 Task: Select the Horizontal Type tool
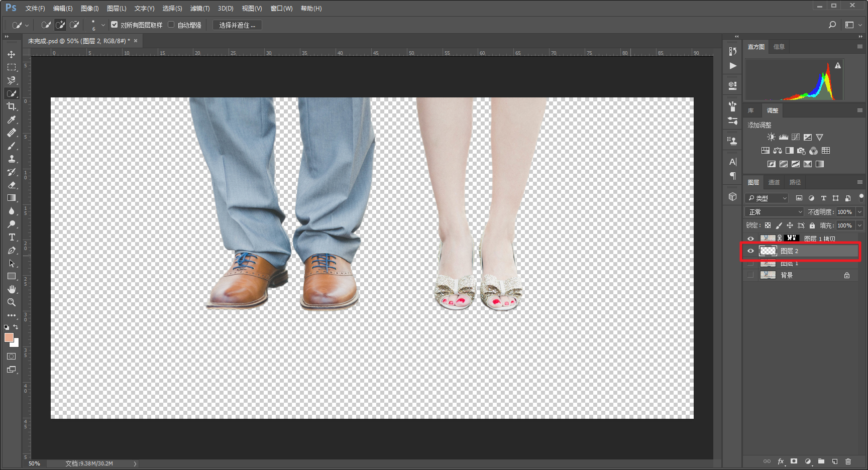[x=12, y=237]
